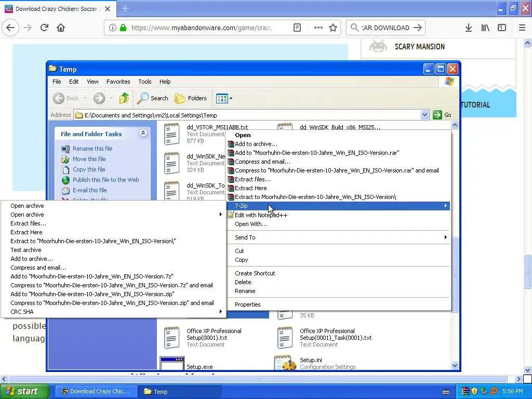Click security shield tray icon

point(474,392)
